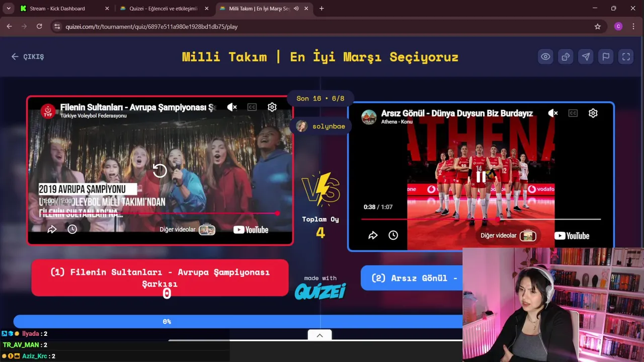Click the Filenin Sultanları video title
The image size is (644, 362).
point(138,107)
